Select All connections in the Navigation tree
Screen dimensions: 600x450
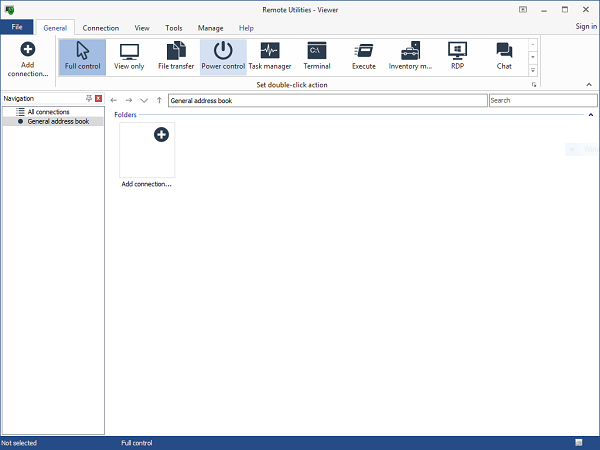click(x=48, y=111)
